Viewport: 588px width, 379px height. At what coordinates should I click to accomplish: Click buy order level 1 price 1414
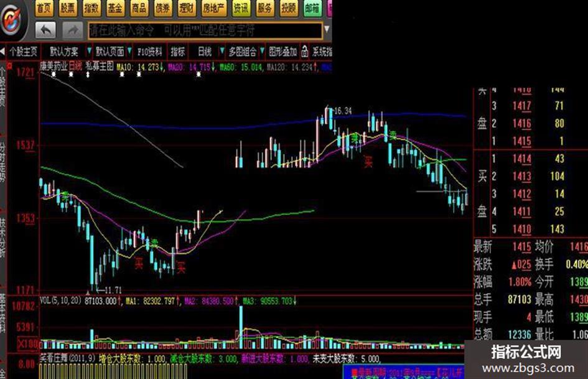(522, 159)
